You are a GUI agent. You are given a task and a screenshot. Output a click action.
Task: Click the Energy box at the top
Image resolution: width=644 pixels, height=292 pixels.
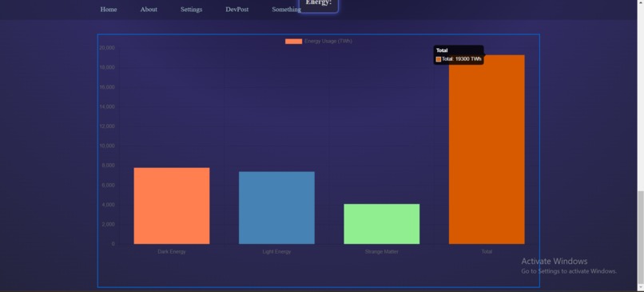[319, 6]
